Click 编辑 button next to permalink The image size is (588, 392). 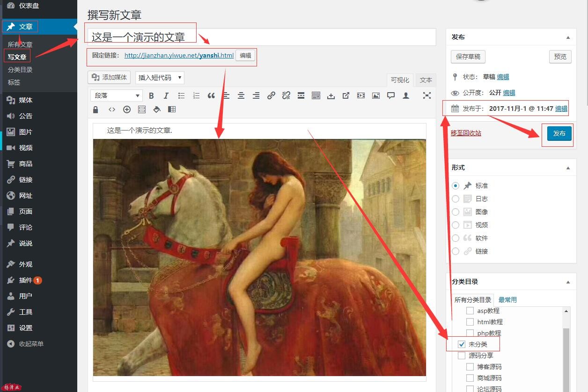245,56
